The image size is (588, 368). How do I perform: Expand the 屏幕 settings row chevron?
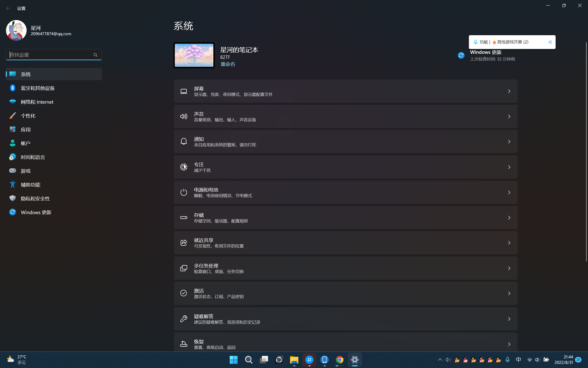click(509, 91)
